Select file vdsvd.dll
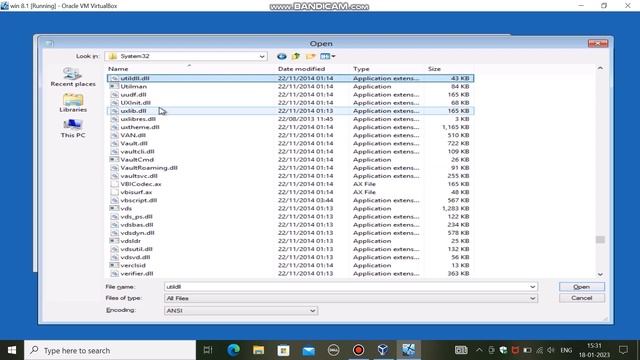Viewport: 640px width, 360px height. pyautogui.click(x=290, y=257)
